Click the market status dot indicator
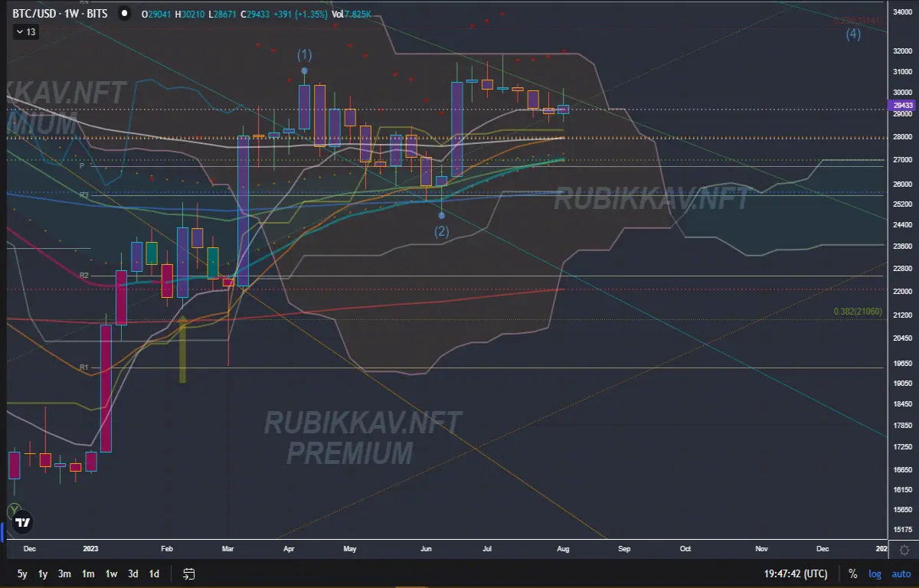 pyautogui.click(x=123, y=14)
